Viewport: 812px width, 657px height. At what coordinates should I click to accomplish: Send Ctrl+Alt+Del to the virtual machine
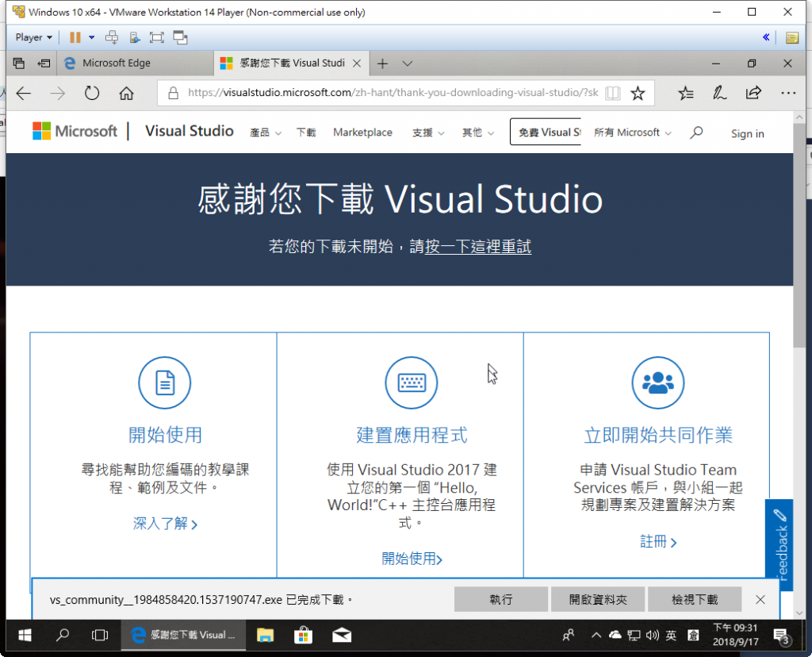(111, 37)
